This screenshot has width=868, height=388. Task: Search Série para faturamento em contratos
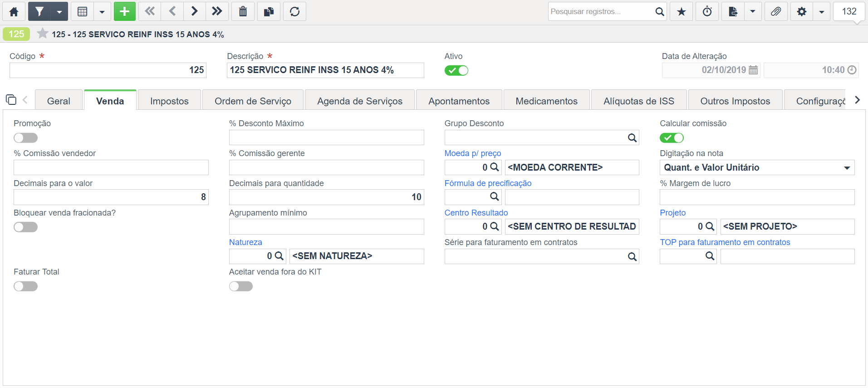pyautogui.click(x=632, y=257)
